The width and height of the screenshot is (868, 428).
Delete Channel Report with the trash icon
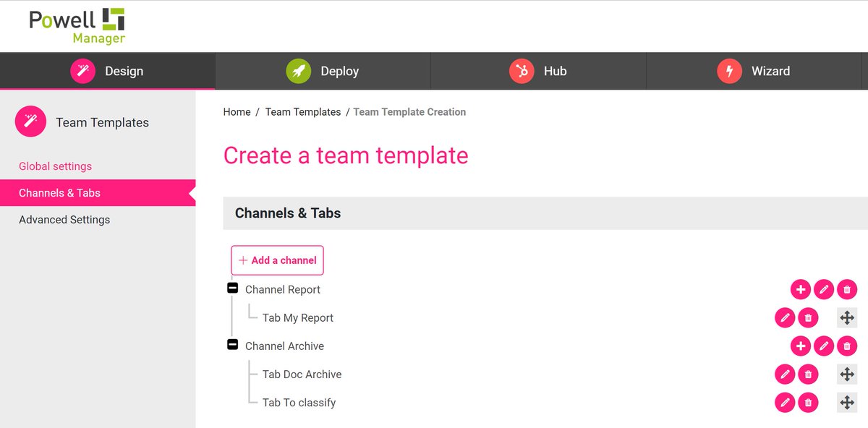click(x=847, y=290)
